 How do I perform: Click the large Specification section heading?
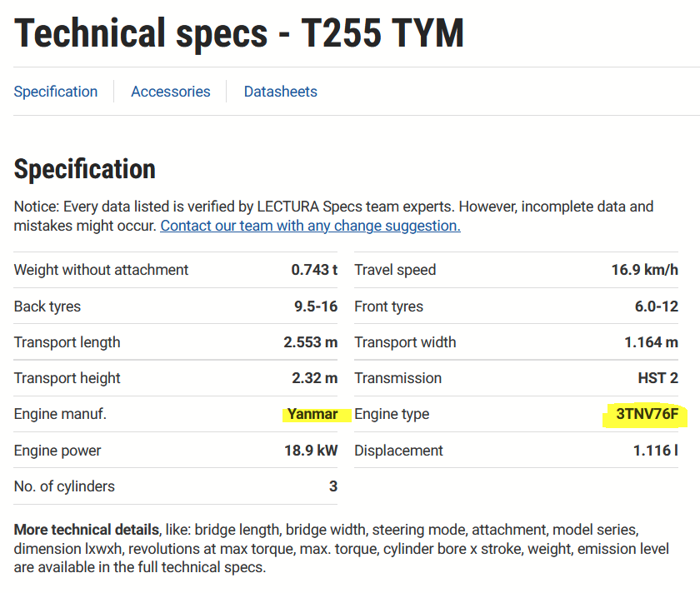point(85,169)
